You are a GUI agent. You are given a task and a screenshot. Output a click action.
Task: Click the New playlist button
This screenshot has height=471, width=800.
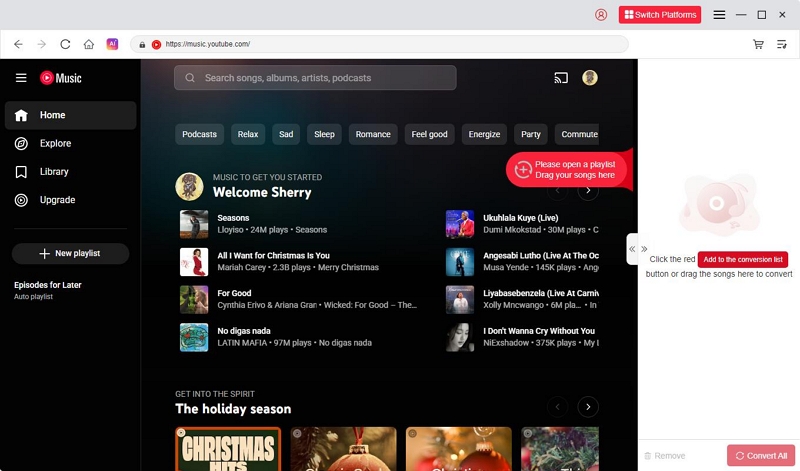tap(70, 254)
